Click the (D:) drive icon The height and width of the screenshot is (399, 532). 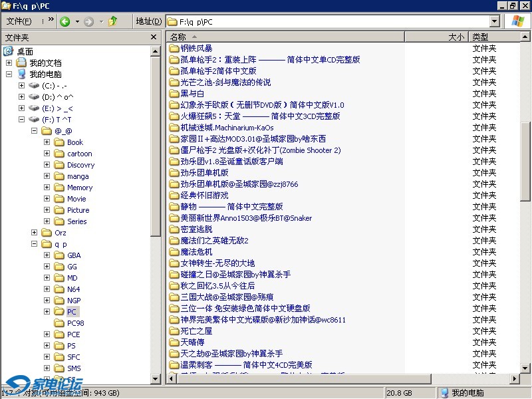click(34, 96)
